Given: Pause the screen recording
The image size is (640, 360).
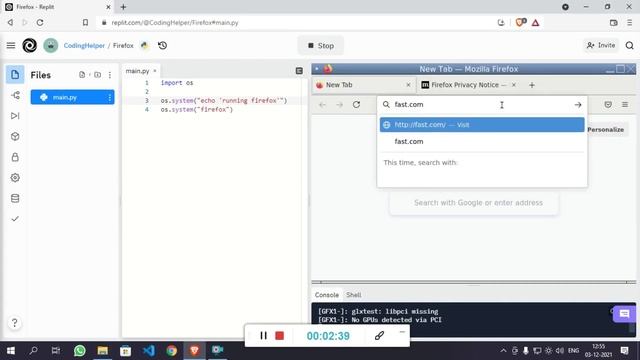Looking at the screenshot, I should click(263, 336).
